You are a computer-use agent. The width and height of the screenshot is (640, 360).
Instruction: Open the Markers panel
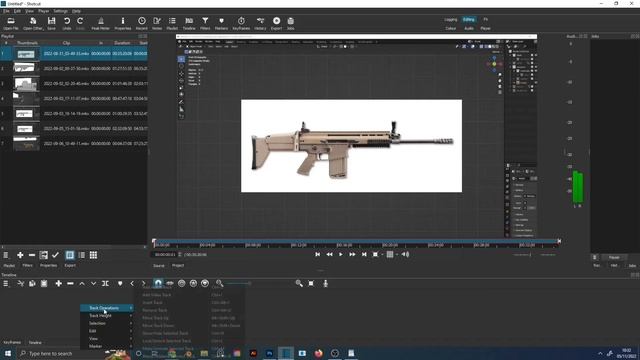221,23
